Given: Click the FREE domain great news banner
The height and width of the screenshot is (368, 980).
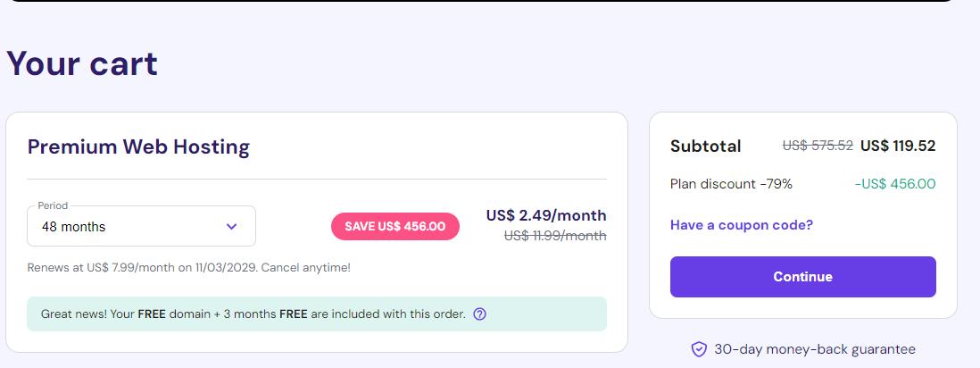Looking at the screenshot, I should [317, 314].
